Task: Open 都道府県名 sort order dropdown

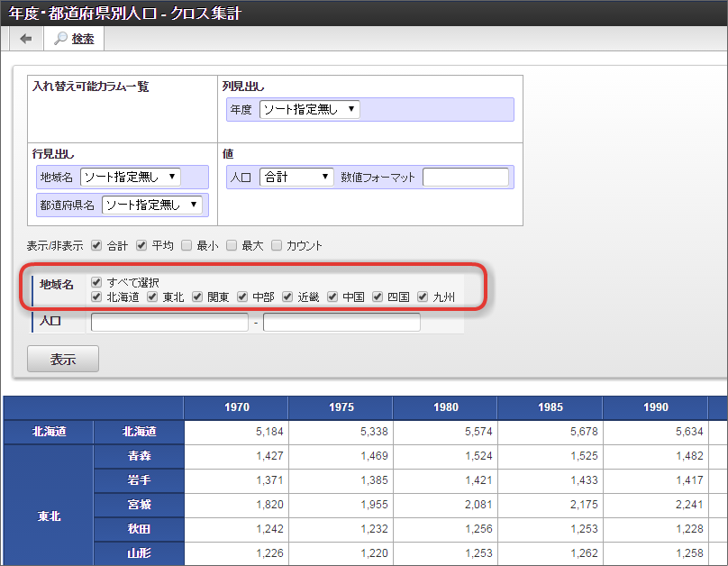Action: 152,205
